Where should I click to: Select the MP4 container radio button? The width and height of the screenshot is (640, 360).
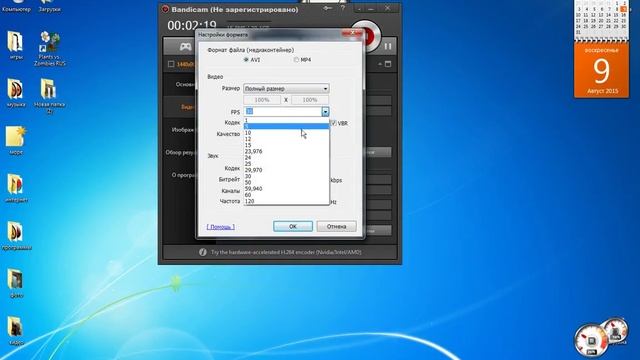(x=296, y=60)
